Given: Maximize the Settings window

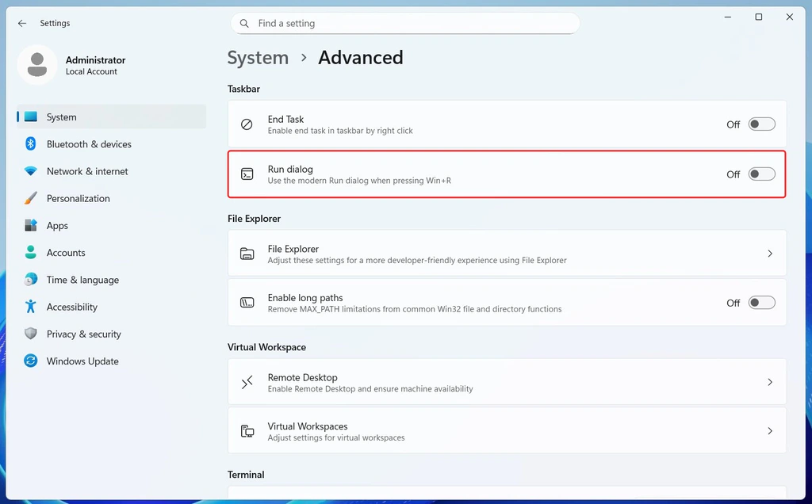Looking at the screenshot, I should point(759,17).
